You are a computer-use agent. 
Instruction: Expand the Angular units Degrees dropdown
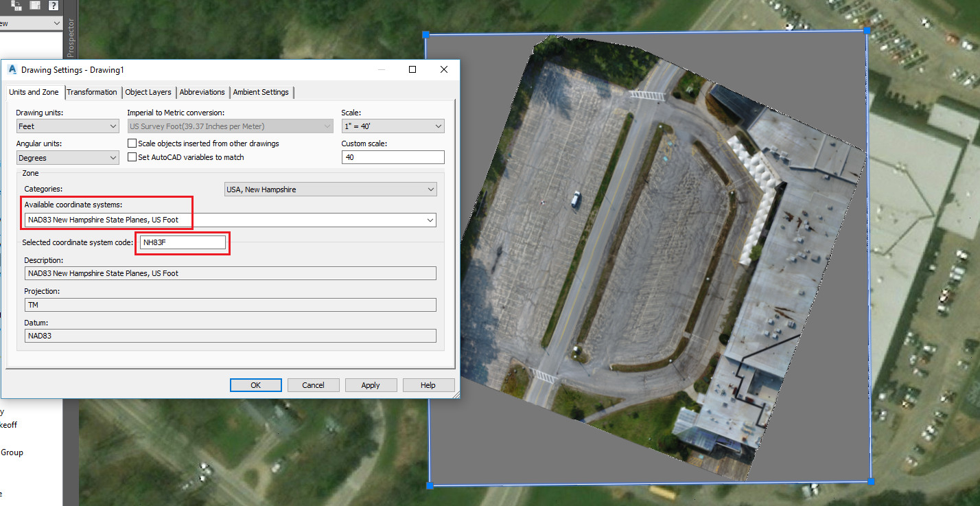(68, 158)
